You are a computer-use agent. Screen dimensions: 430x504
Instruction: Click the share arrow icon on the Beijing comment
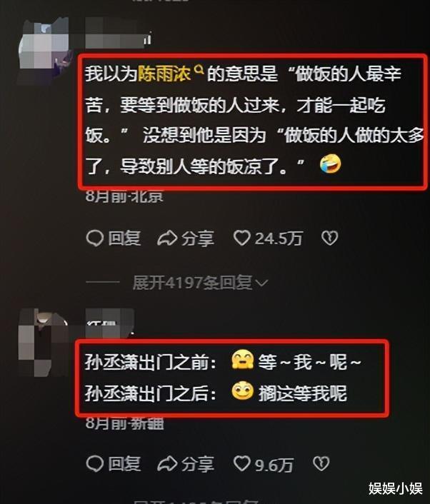[167, 238]
